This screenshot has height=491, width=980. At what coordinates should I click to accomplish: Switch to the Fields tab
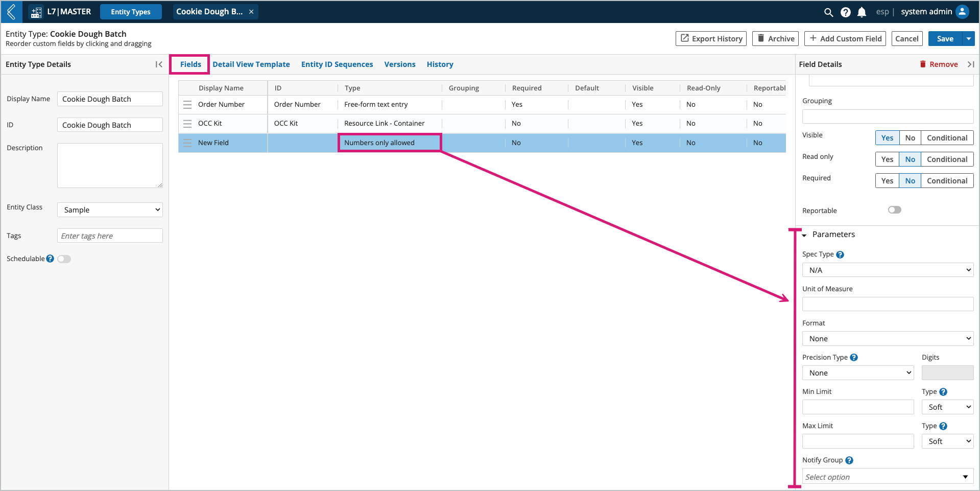[x=190, y=64]
